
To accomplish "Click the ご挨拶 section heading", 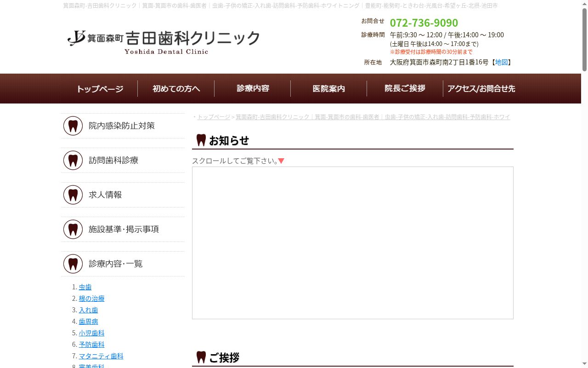I will pyautogui.click(x=224, y=358).
